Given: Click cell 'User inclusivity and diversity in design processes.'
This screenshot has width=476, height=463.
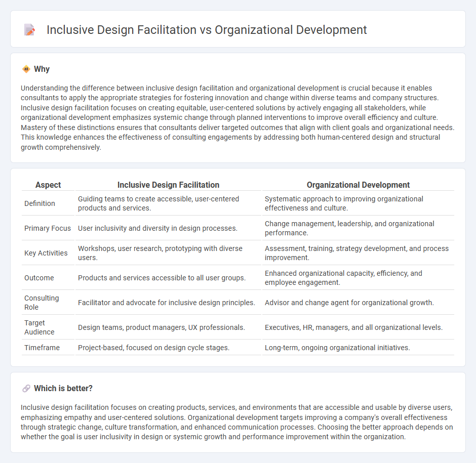Looking at the screenshot, I should pos(168,228).
